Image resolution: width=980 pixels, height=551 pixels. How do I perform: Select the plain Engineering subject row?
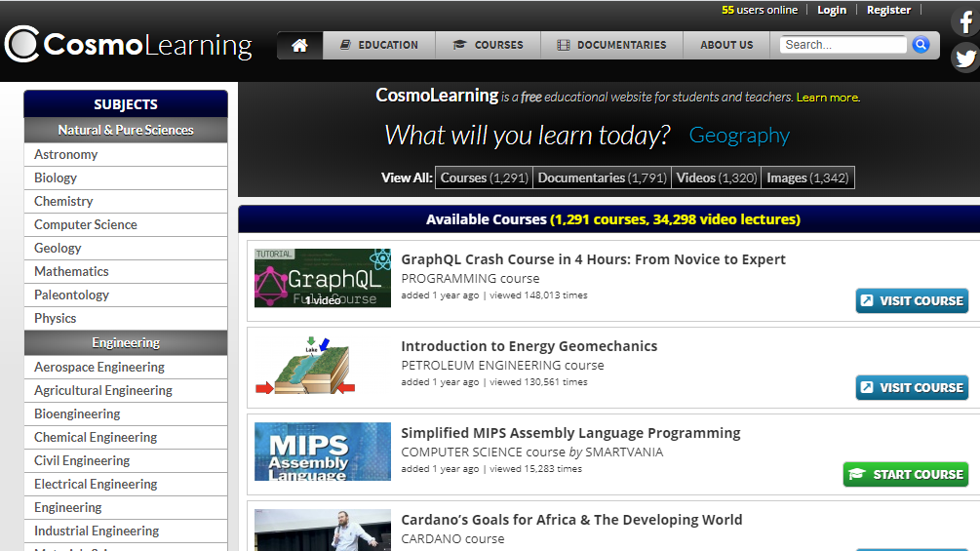tap(126, 508)
